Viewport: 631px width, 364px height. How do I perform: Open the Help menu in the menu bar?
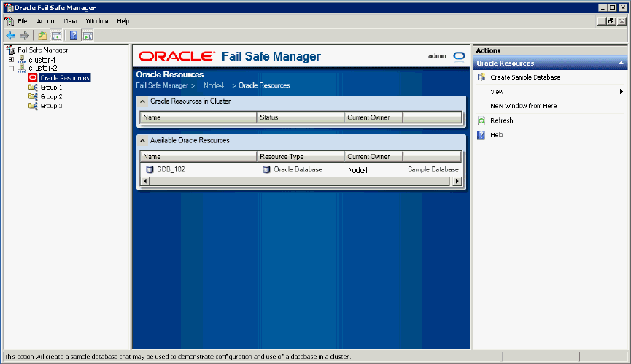(123, 21)
